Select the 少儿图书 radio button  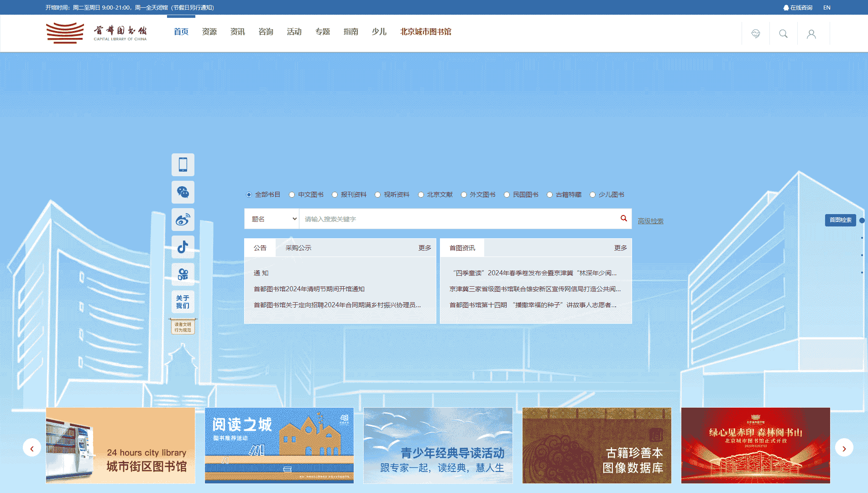592,194
